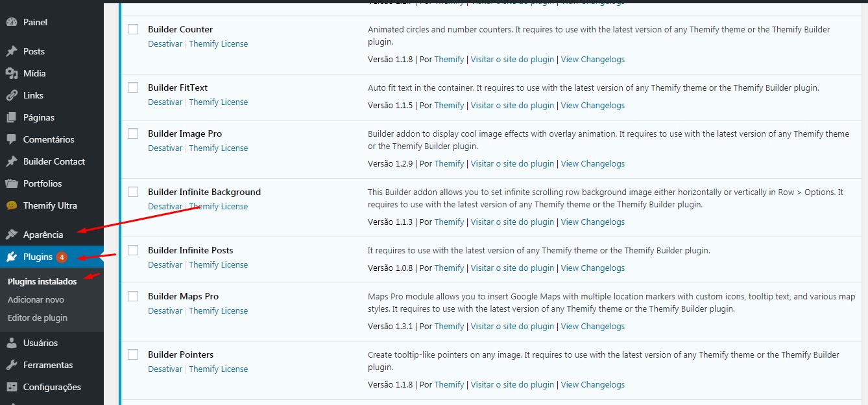Open Plugins instalados submenu item
Screen dimensions: 868x405
pos(42,281)
